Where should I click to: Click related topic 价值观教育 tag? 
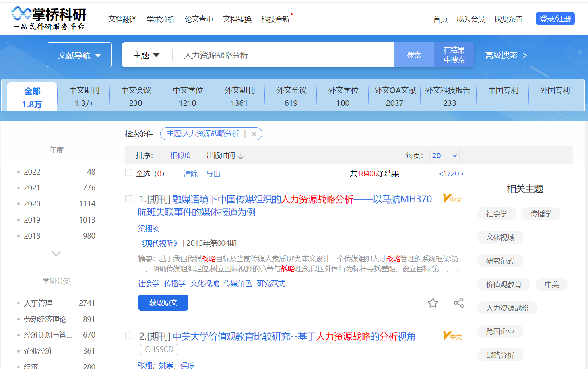click(503, 284)
